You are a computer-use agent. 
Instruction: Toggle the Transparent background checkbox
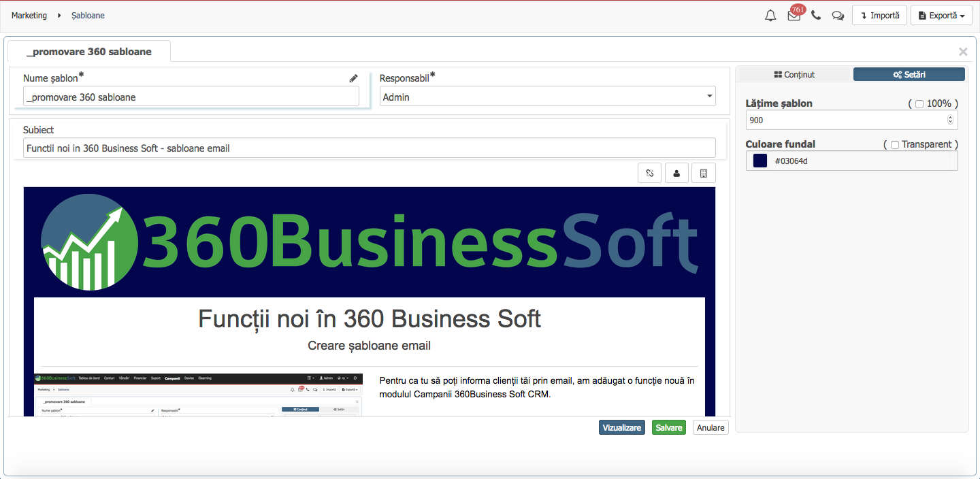(x=895, y=144)
